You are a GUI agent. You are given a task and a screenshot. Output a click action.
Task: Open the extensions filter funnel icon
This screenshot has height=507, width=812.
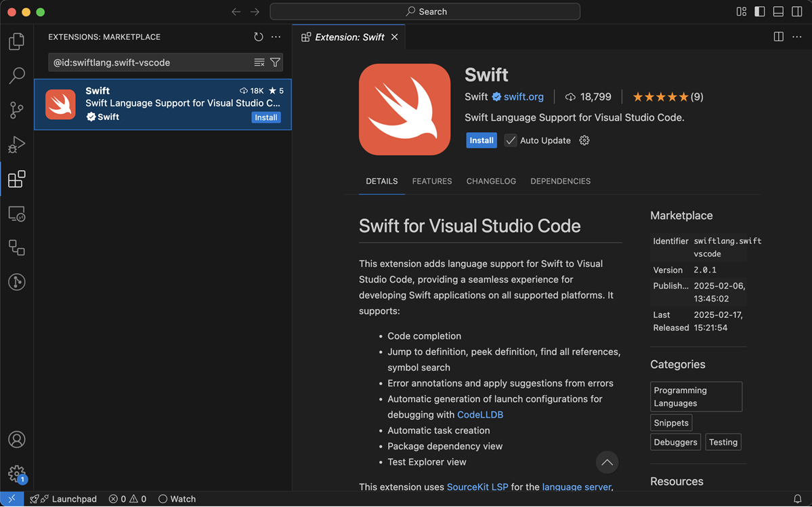[275, 62]
